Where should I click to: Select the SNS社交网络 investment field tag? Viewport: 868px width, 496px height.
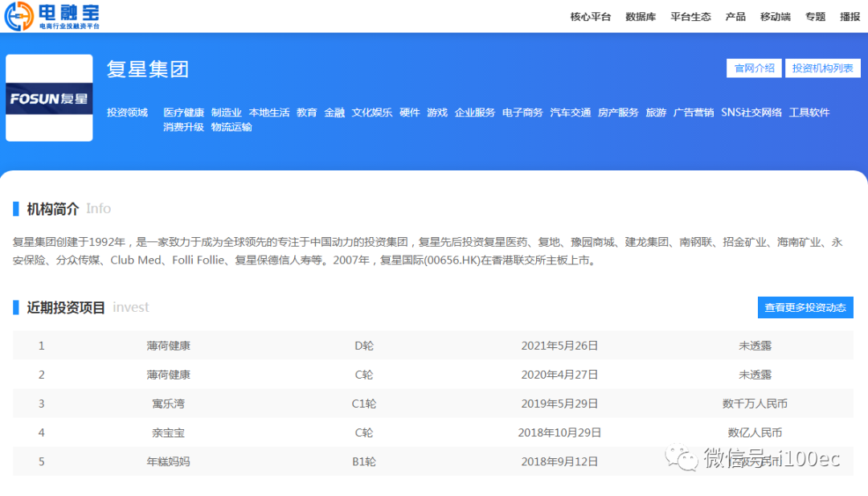pyautogui.click(x=751, y=113)
